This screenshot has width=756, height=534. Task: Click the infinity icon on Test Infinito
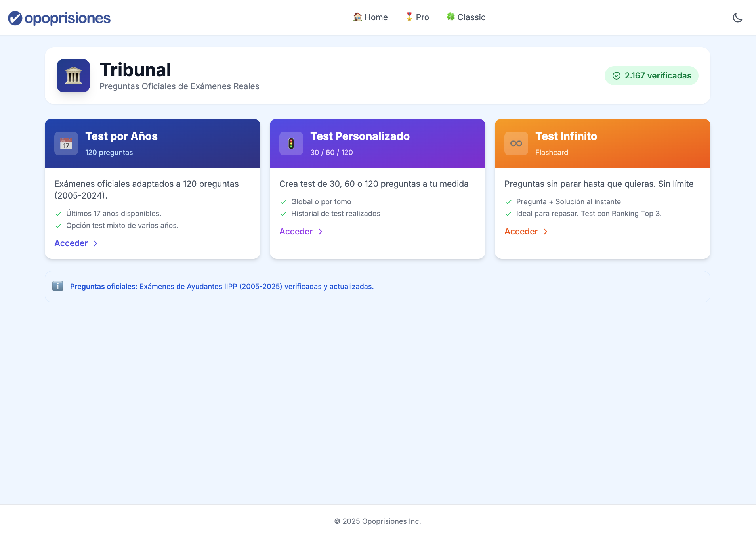click(x=516, y=144)
